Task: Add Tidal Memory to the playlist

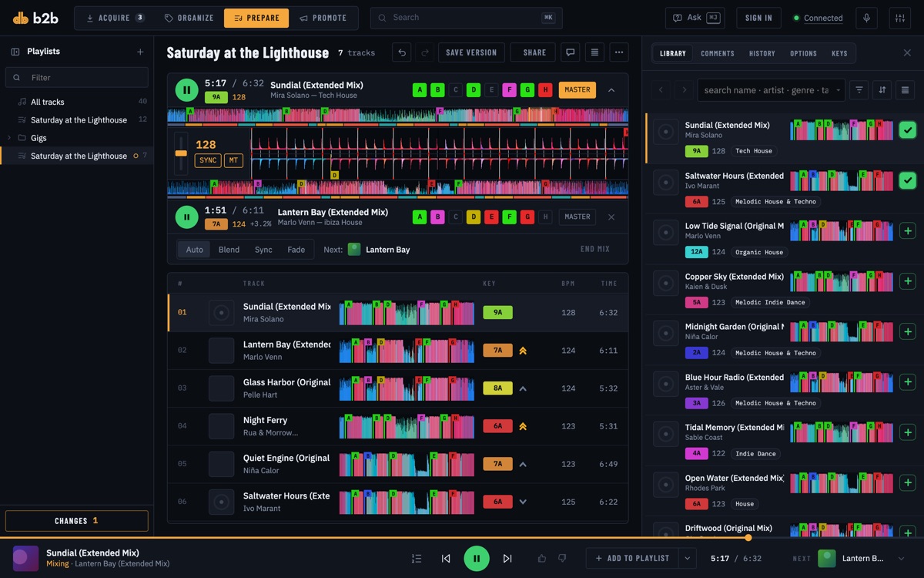Action: click(907, 432)
